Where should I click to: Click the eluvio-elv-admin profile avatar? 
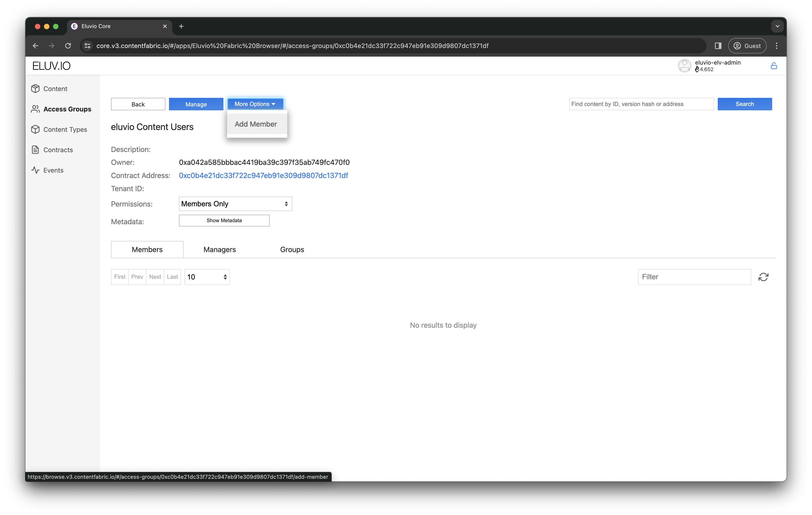pos(684,66)
